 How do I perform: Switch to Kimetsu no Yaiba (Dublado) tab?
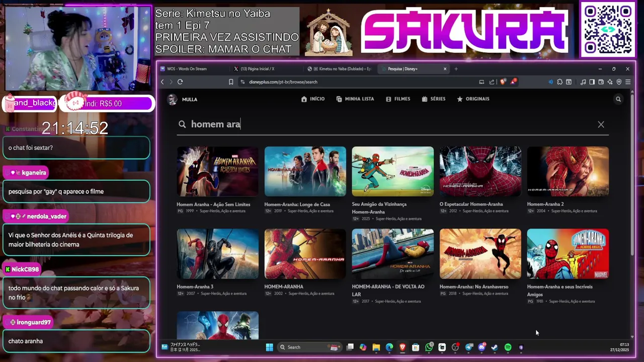pos(340,69)
